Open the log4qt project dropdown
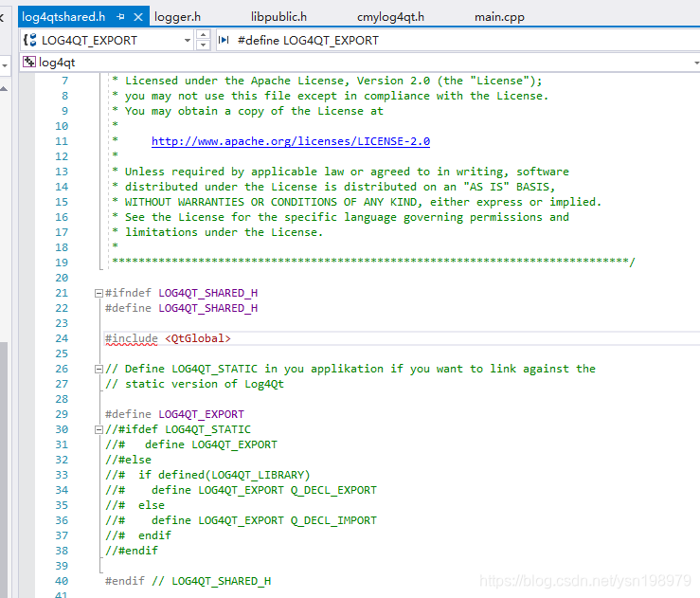The image size is (700, 598). [x=696, y=63]
